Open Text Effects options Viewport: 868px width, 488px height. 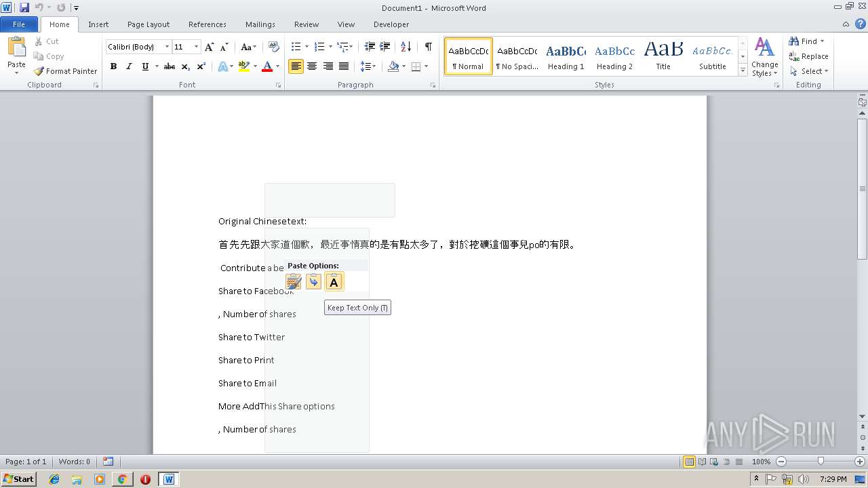[222, 66]
